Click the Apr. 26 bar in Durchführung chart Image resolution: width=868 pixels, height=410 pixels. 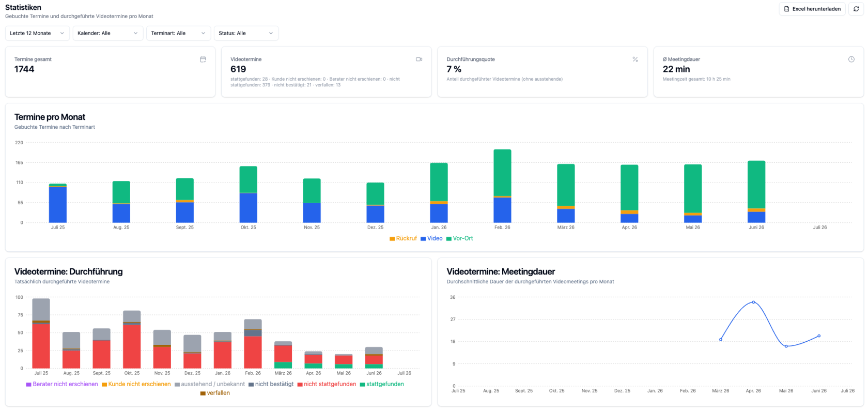point(313,360)
